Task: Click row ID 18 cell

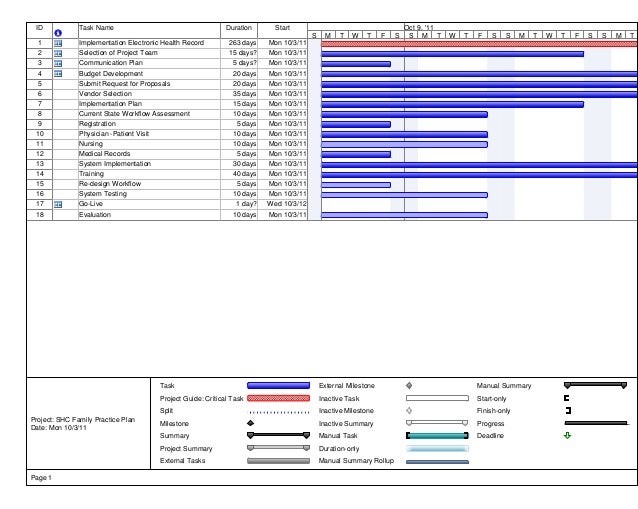Action: (39, 214)
